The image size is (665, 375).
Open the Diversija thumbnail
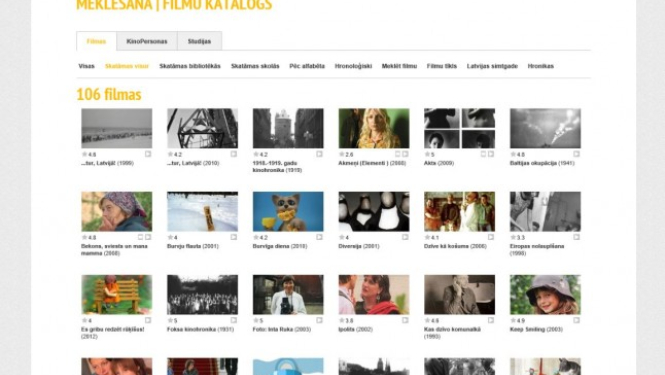(374, 211)
